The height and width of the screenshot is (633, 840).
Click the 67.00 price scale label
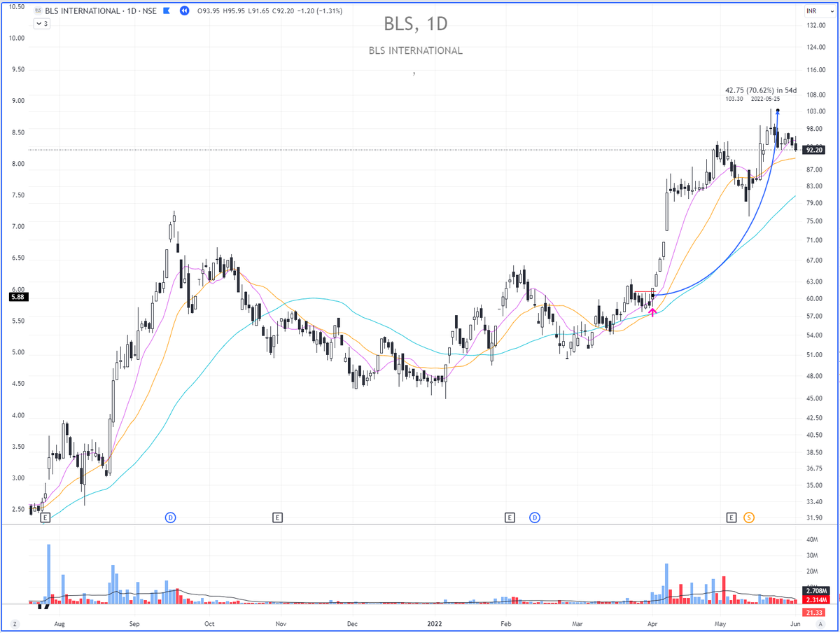click(815, 260)
